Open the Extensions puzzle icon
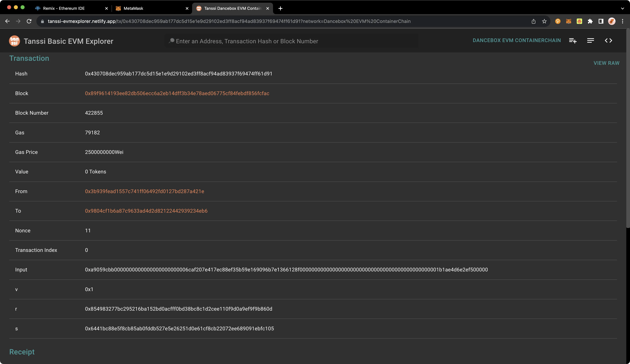 tap(590, 21)
